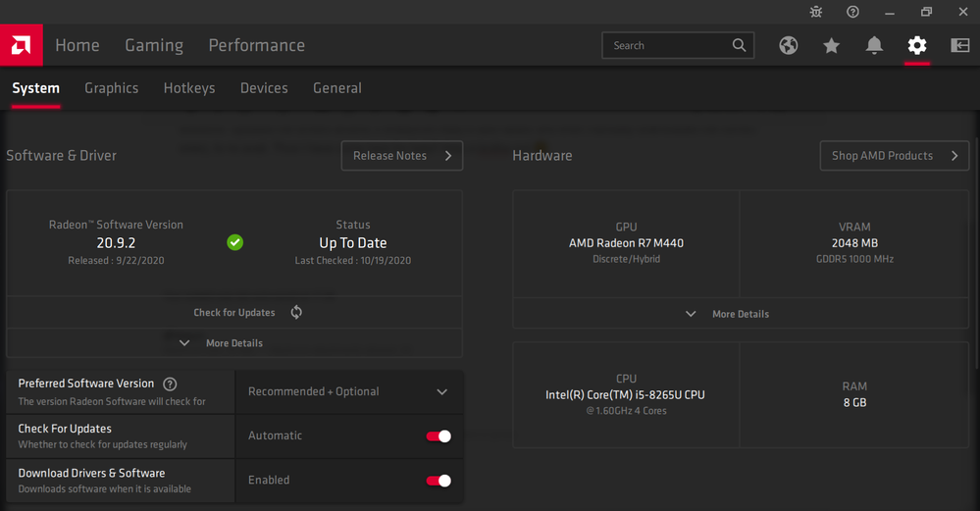Viewport: 980px width, 511px height.
Task: Open the web browser globe icon
Action: [788, 45]
